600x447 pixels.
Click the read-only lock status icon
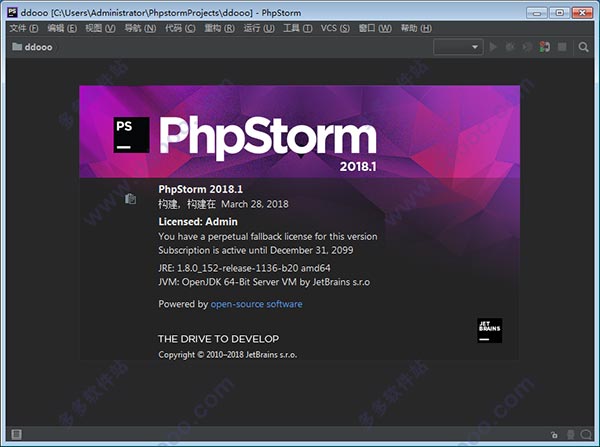(554, 434)
